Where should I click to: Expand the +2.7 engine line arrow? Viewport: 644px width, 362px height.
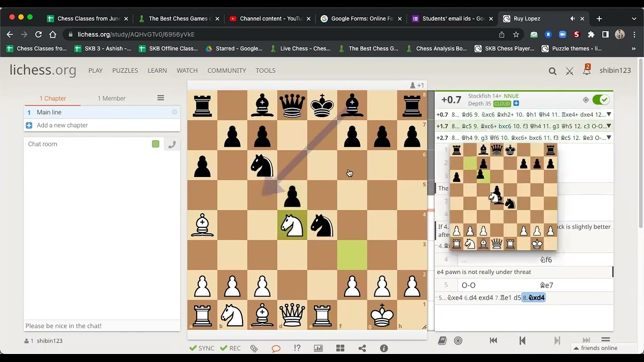609,138
